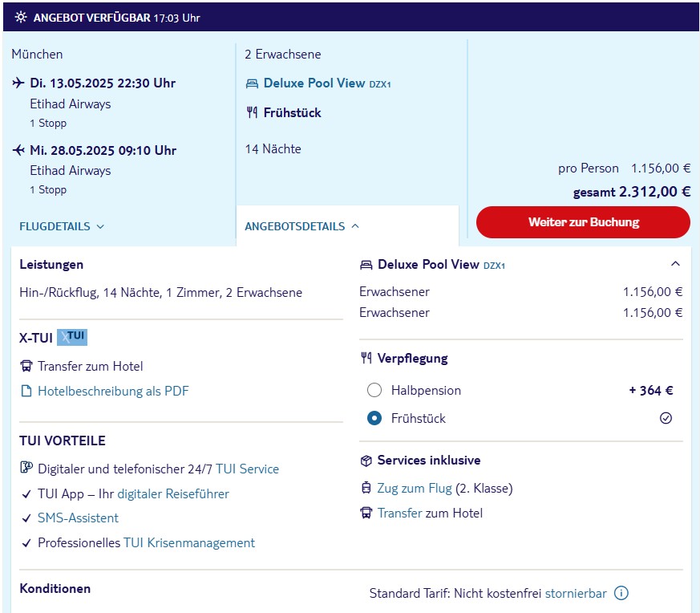Viewport: 700px width, 613px height.
Task: Click the 'pro Person 1.156,00 €' price
Action: (624, 168)
